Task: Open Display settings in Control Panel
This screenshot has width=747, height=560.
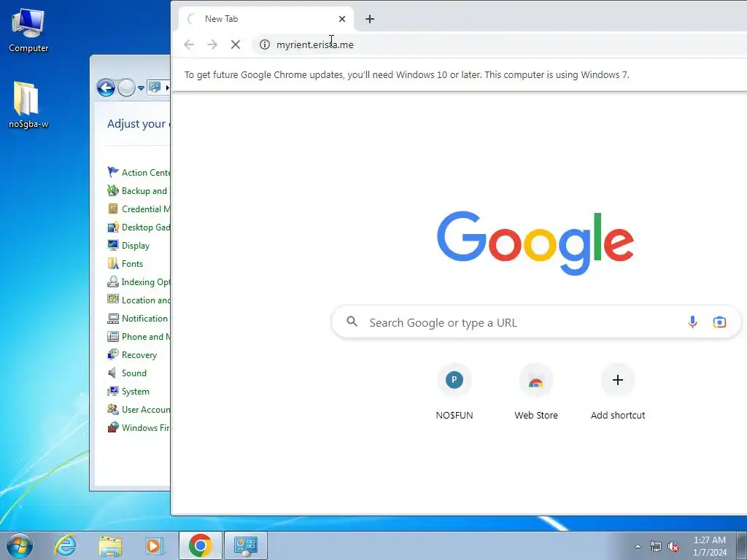Action: tap(128, 246)
